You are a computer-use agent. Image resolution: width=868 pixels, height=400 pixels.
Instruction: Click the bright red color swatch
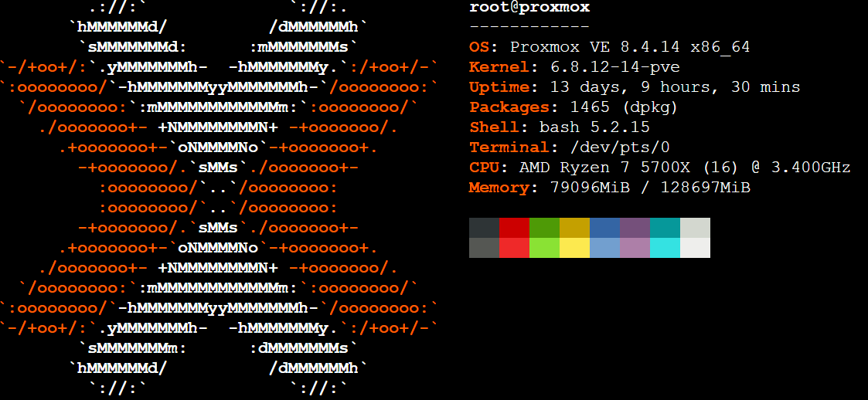click(514, 247)
